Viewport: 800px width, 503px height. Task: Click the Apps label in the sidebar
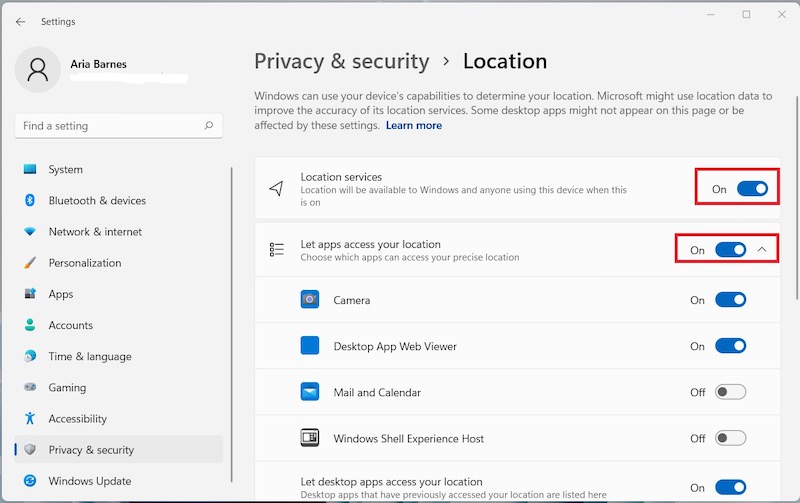click(x=61, y=294)
